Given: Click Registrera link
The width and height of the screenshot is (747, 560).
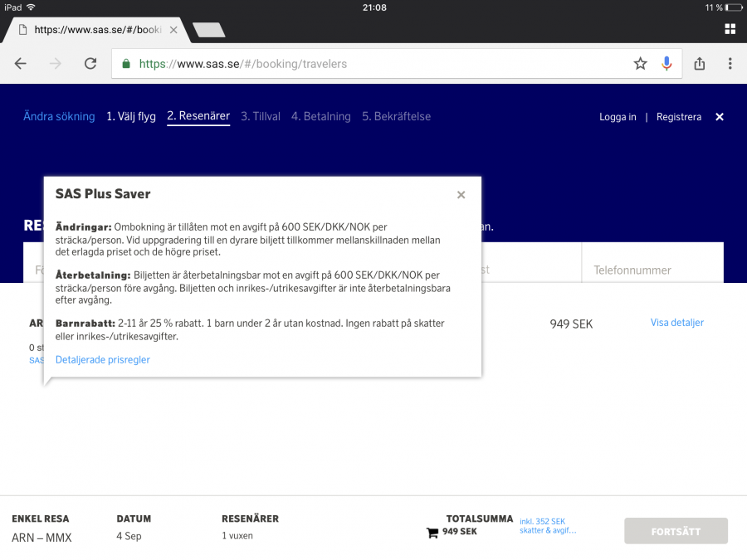Looking at the screenshot, I should (x=678, y=117).
